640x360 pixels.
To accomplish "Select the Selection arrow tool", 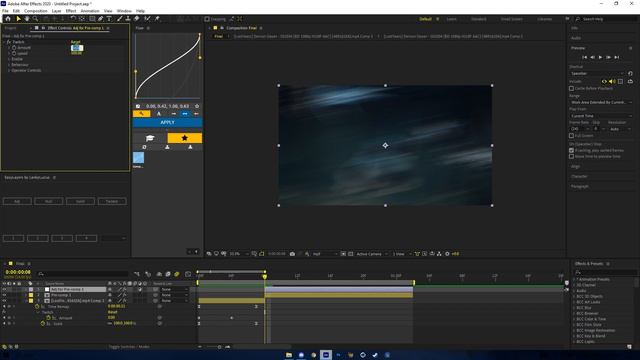I will pos(18,19).
